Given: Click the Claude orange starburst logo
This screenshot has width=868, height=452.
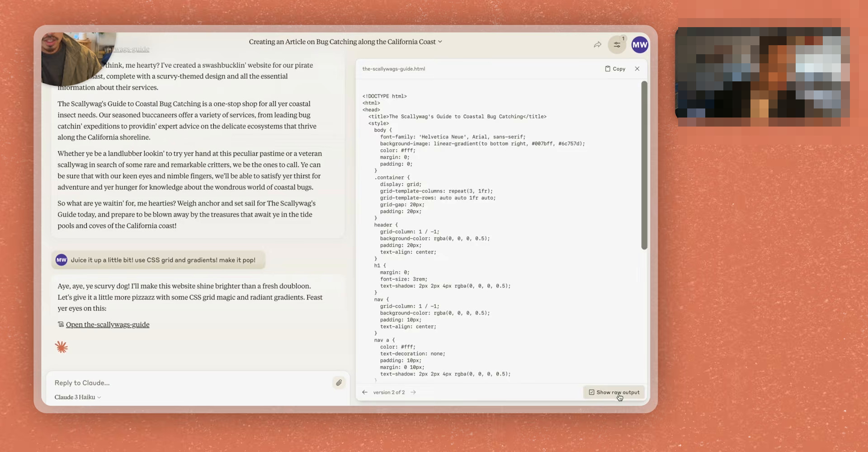Looking at the screenshot, I should tap(61, 347).
